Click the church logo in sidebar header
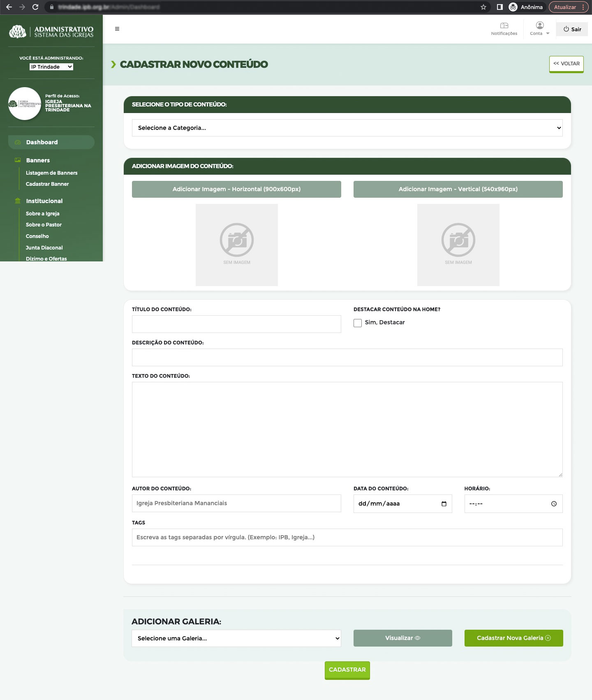The image size is (592, 700). pyautogui.click(x=18, y=32)
